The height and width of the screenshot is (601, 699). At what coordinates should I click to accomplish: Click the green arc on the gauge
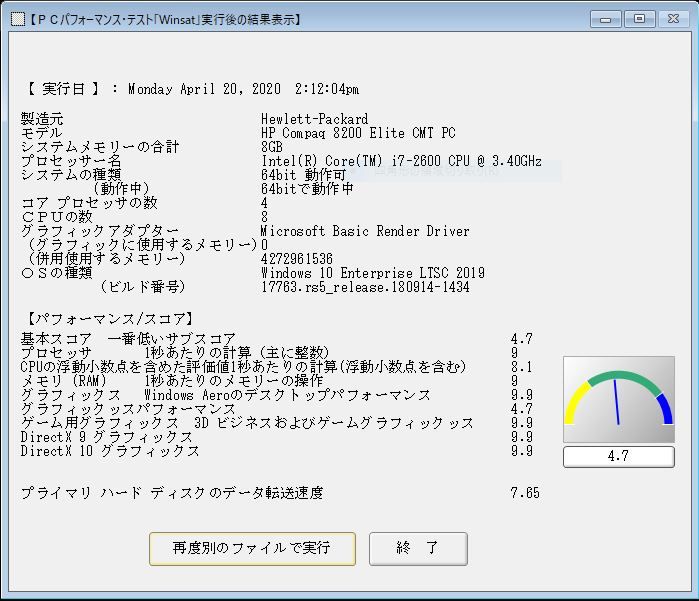[x=618, y=378]
